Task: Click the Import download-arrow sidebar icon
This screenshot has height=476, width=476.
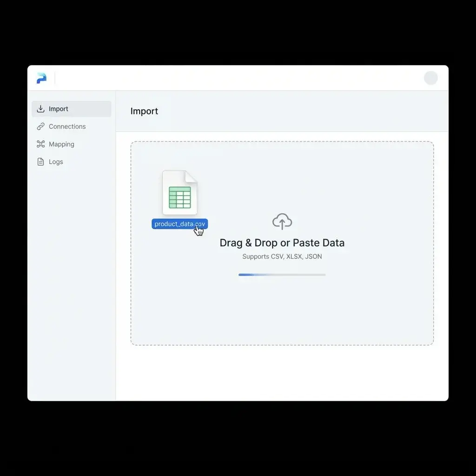Action: [40, 109]
